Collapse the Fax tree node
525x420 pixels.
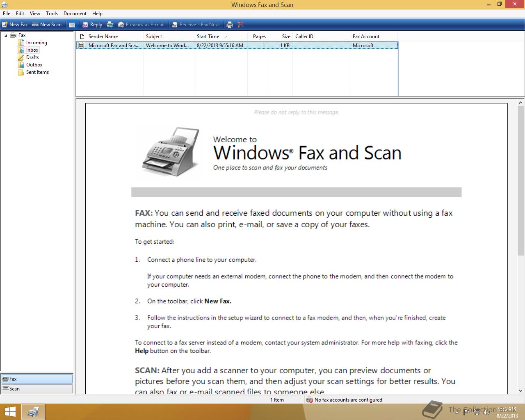pos(6,36)
